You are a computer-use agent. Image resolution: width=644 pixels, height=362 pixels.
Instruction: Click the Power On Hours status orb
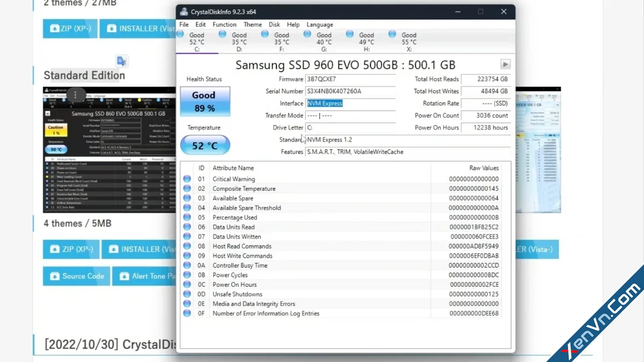(187, 285)
